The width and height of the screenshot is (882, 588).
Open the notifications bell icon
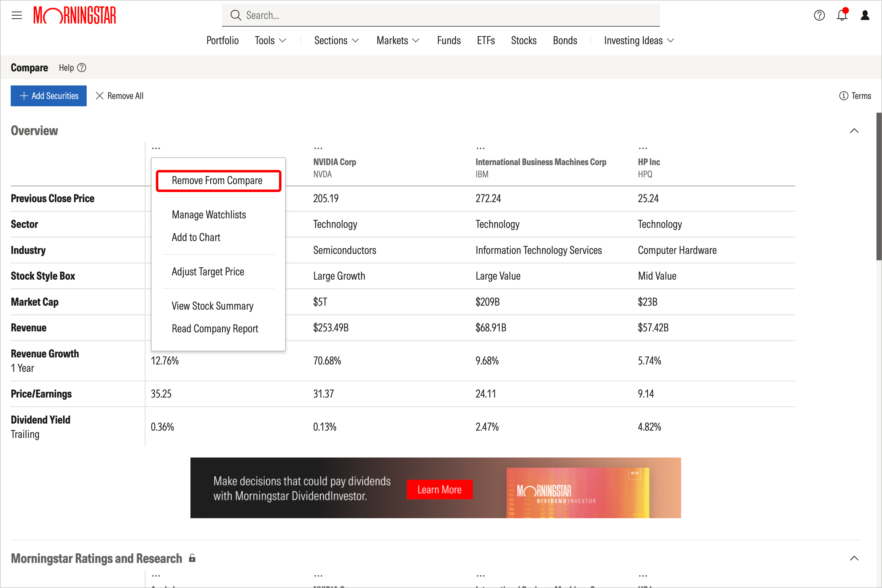click(842, 15)
